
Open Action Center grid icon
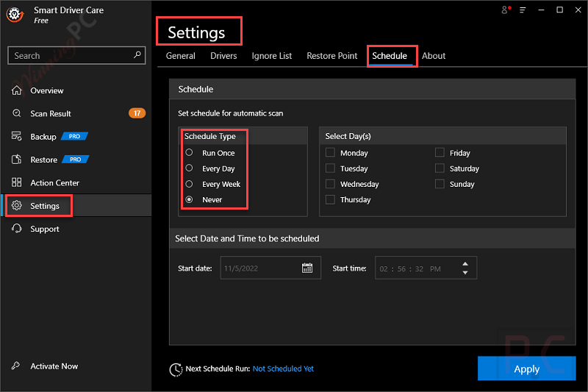click(x=16, y=182)
